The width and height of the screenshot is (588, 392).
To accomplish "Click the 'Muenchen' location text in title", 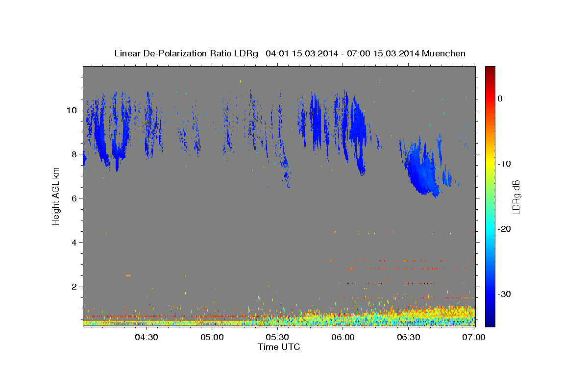I will coord(443,53).
